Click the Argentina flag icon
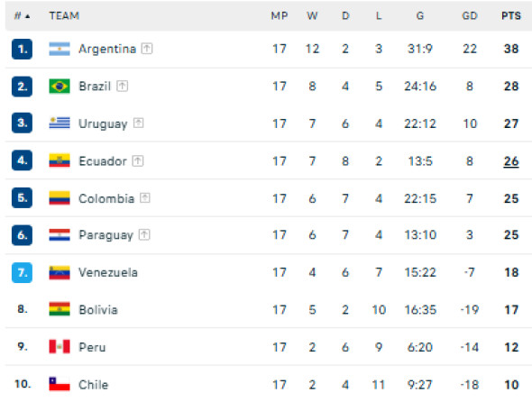 point(60,49)
